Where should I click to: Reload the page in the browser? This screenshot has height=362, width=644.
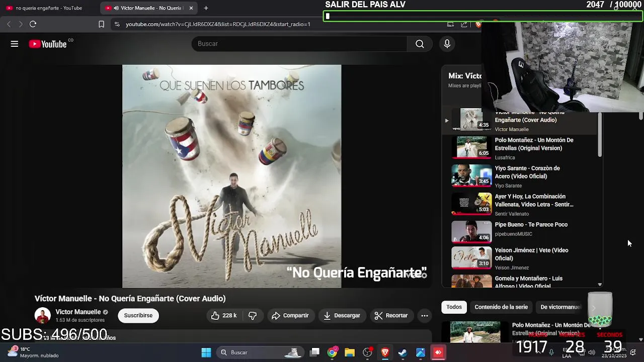[x=33, y=24]
